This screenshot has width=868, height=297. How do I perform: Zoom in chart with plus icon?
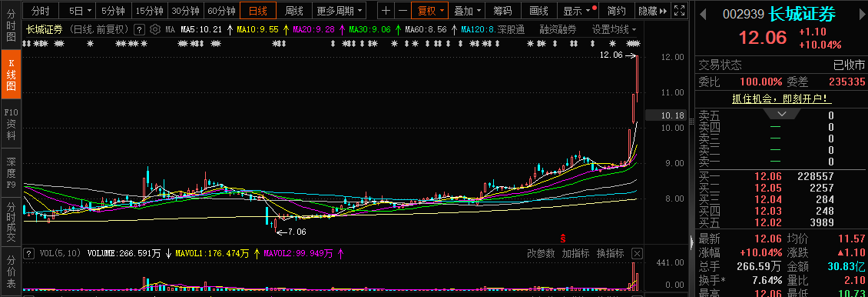tap(386, 11)
